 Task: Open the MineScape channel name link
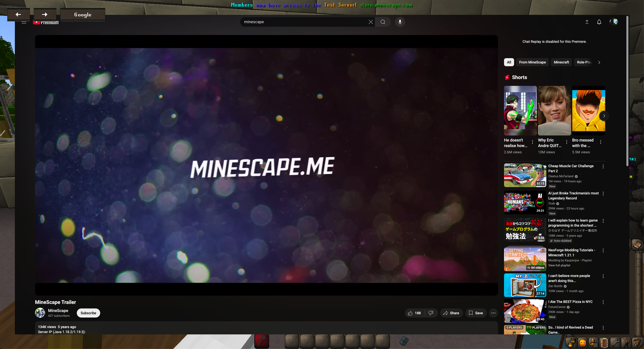58,310
